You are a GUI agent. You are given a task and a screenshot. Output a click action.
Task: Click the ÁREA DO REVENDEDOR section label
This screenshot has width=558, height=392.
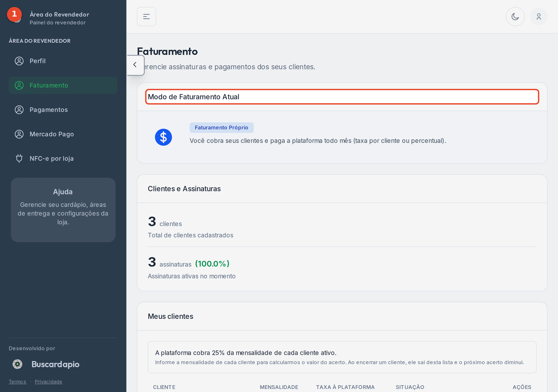(40, 41)
